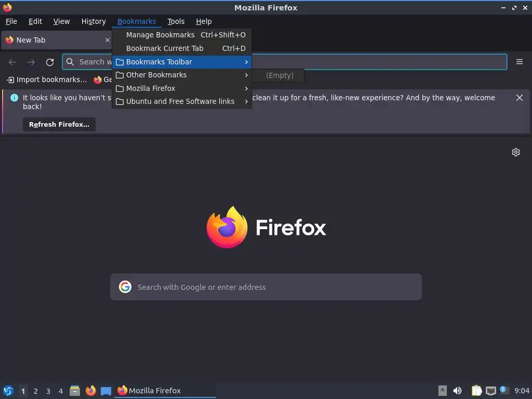Click Mozilla Firefox folder icon in menu
Screen dimensions: 532x399
point(119,88)
